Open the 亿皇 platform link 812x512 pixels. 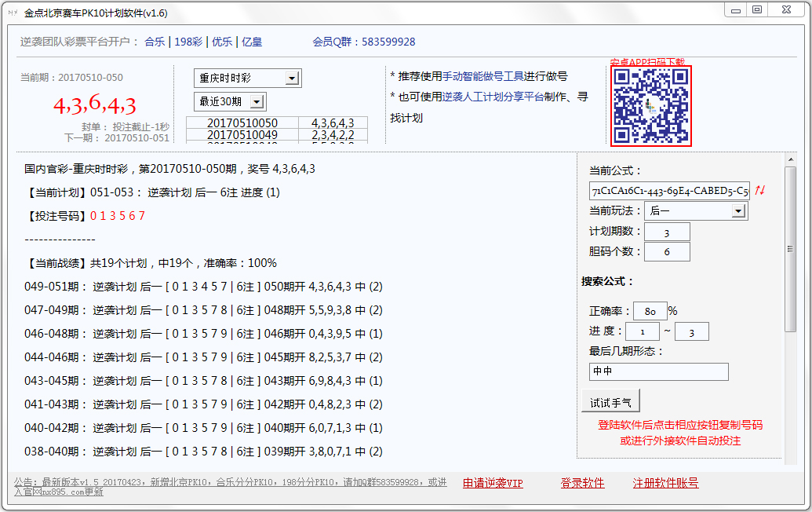[252, 42]
